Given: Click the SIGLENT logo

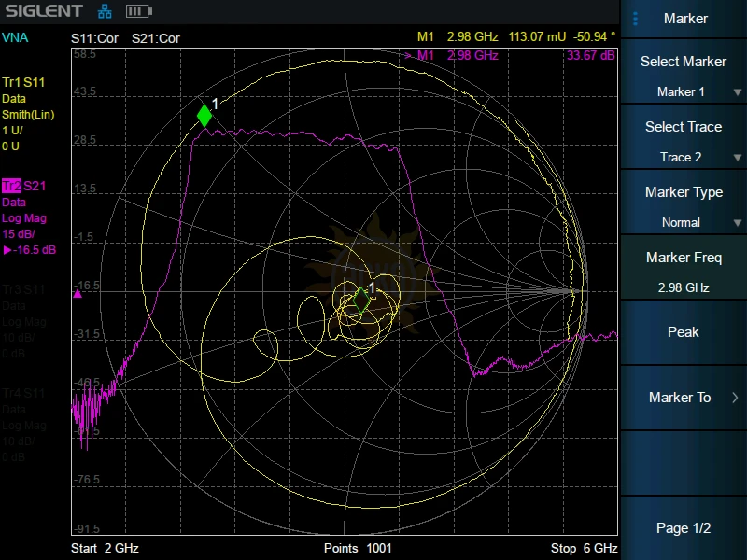Looking at the screenshot, I should tap(44, 11).
